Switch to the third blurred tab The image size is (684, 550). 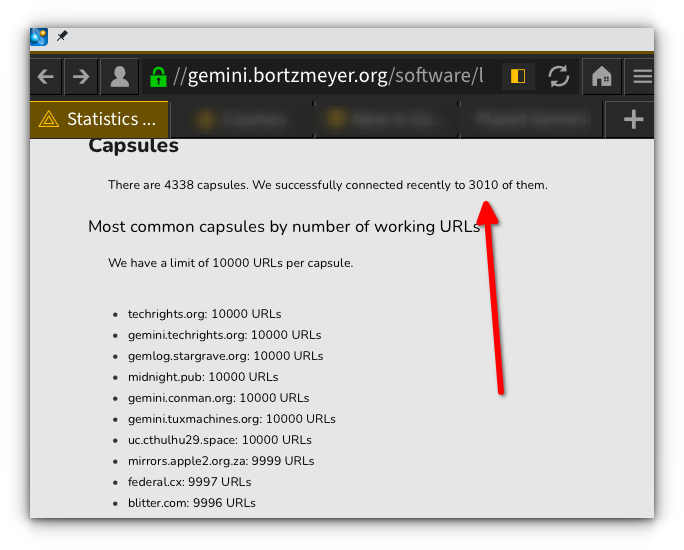[387, 120]
